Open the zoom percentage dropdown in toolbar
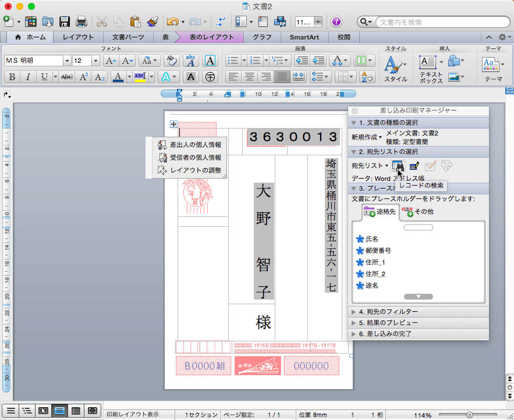The image size is (514, 420). 318,22
